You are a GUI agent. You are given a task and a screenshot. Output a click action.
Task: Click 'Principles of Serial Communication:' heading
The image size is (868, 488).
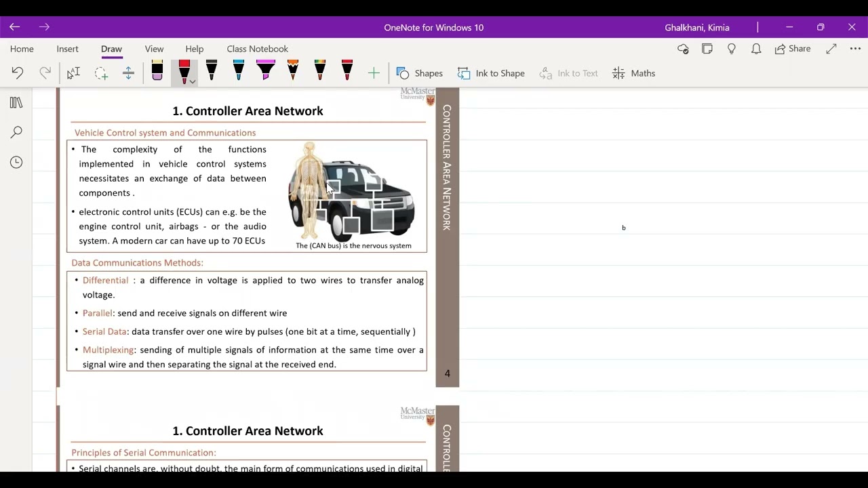tap(144, 453)
